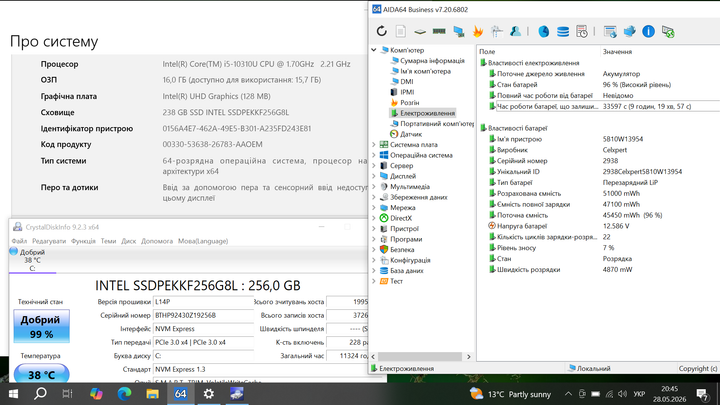Expand the Дисплей tree node
The height and width of the screenshot is (405, 720).
[x=374, y=176]
